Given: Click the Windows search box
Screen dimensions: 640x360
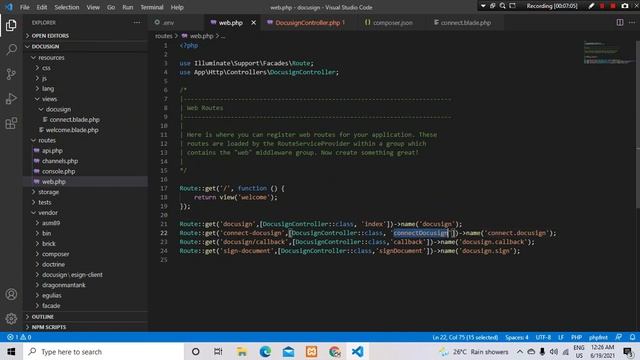Looking at the screenshot, I should point(104,351).
